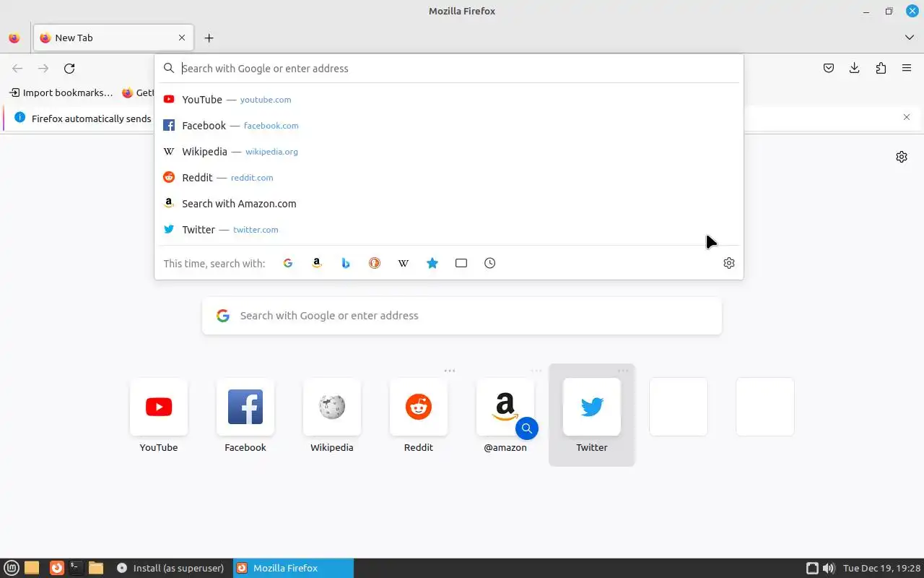The height and width of the screenshot is (578, 924).
Task: Search open tabs using the tabs icon
Action: click(x=461, y=263)
